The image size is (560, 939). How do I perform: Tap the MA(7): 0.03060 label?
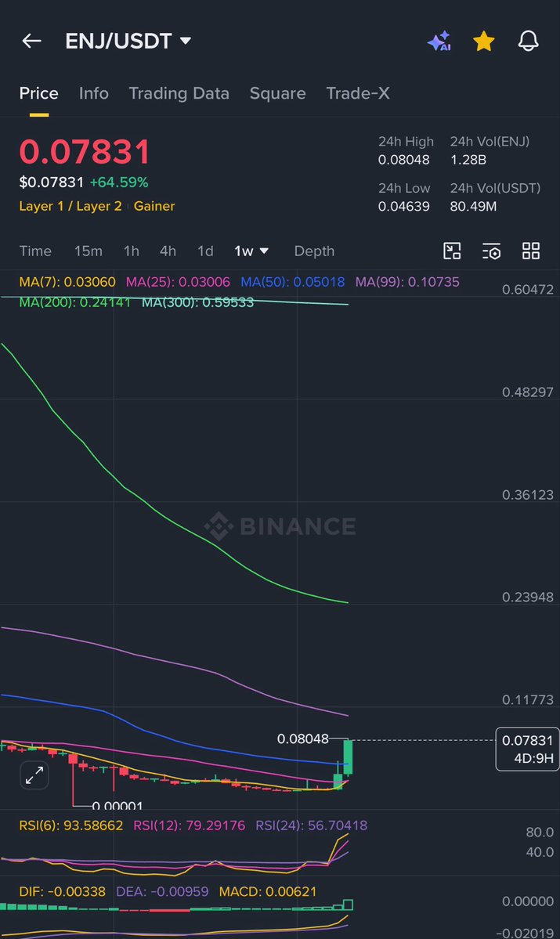[x=67, y=282]
